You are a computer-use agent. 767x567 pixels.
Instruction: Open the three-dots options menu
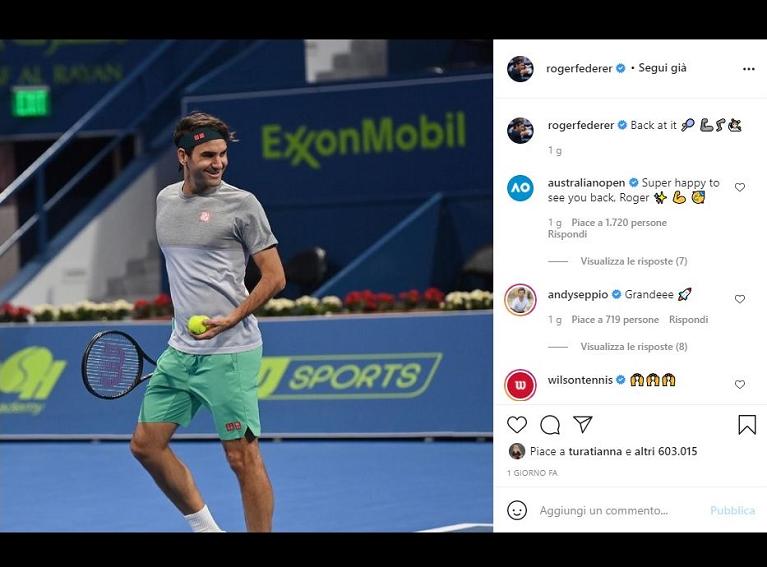click(x=748, y=69)
